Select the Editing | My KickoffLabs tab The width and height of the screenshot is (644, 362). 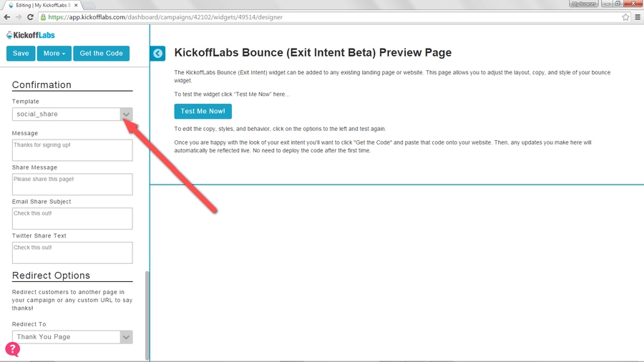click(43, 5)
